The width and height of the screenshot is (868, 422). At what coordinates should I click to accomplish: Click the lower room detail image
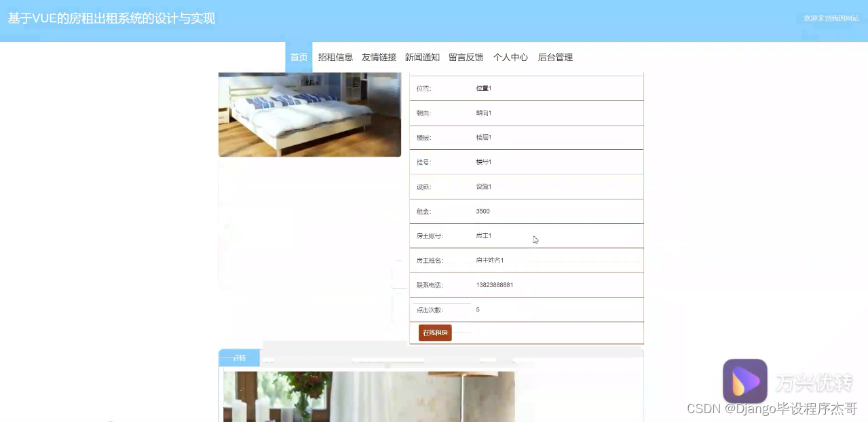(x=369, y=397)
